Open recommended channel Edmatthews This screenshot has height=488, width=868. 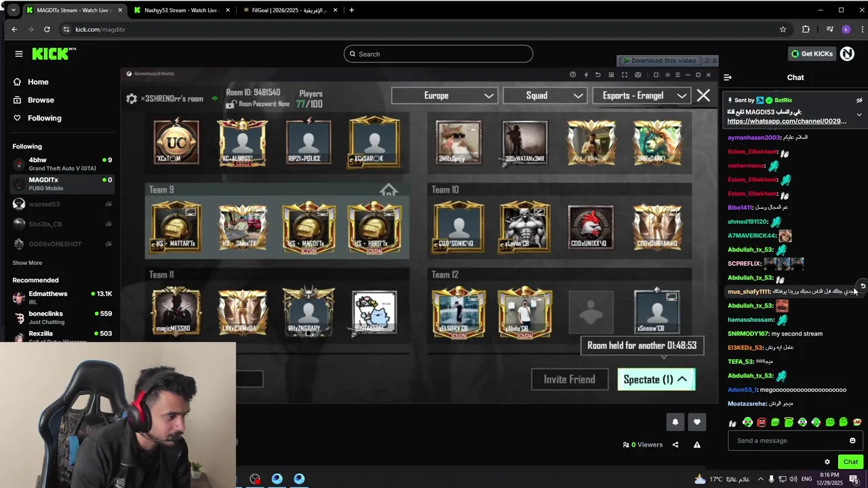pyautogui.click(x=62, y=298)
